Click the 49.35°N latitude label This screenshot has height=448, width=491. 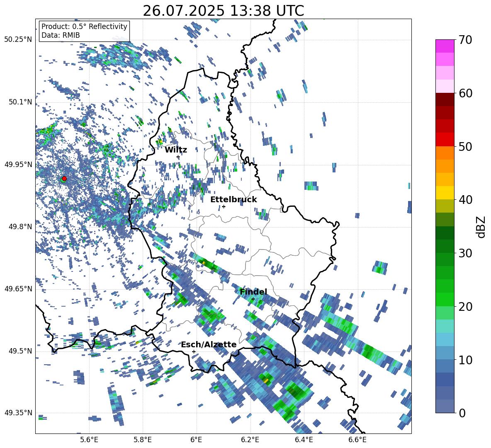[18, 413]
